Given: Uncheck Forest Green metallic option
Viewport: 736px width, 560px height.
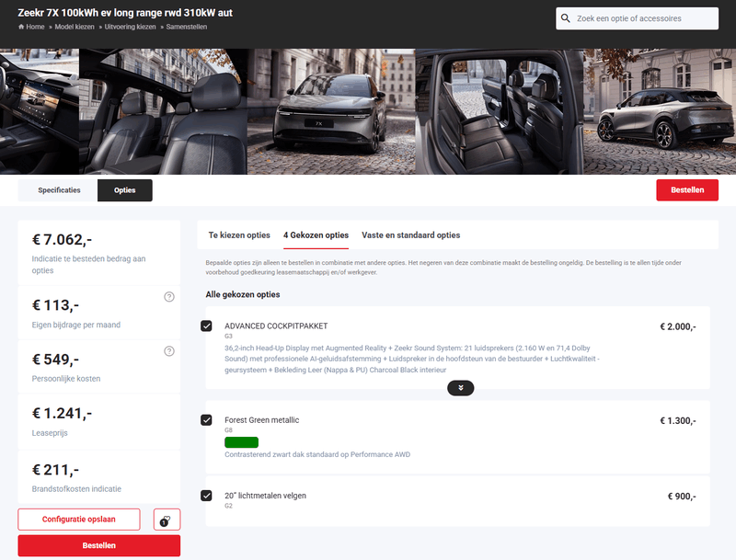Looking at the screenshot, I should 206,419.
